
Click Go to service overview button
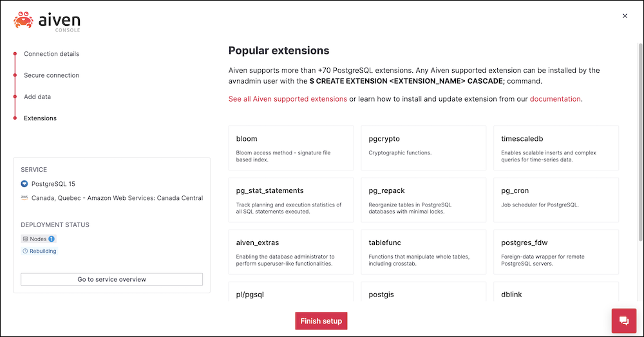click(x=111, y=279)
